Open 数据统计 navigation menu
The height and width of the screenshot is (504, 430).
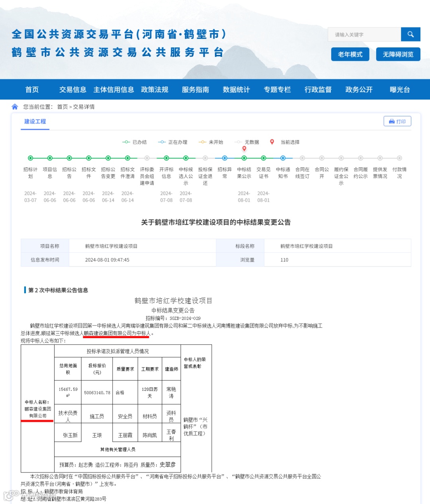[x=236, y=90]
